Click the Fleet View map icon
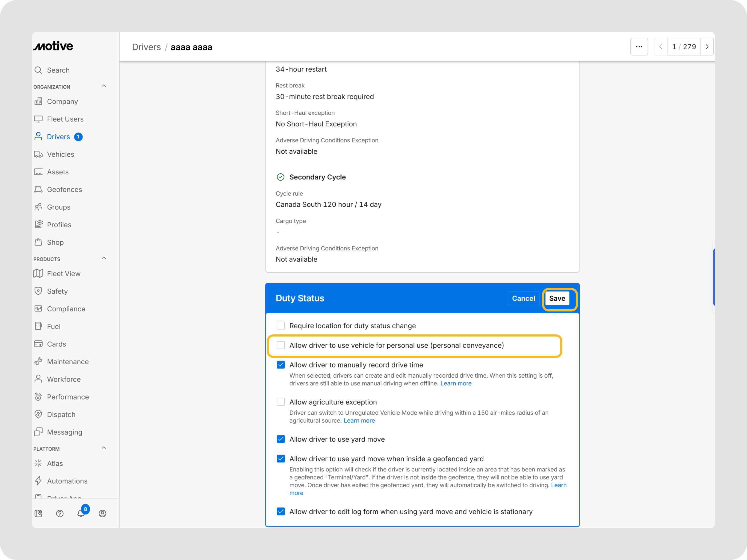The width and height of the screenshot is (747, 560). pos(38,273)
